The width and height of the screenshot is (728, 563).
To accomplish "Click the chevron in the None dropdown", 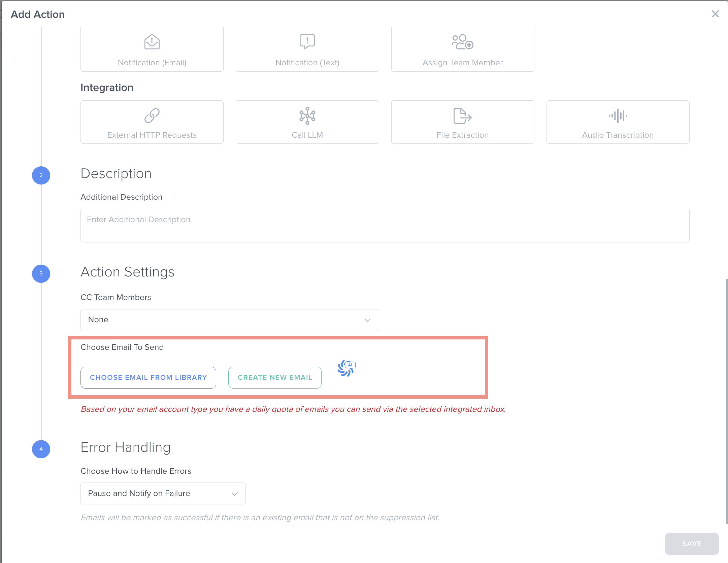I will click(x=367, y=320).
